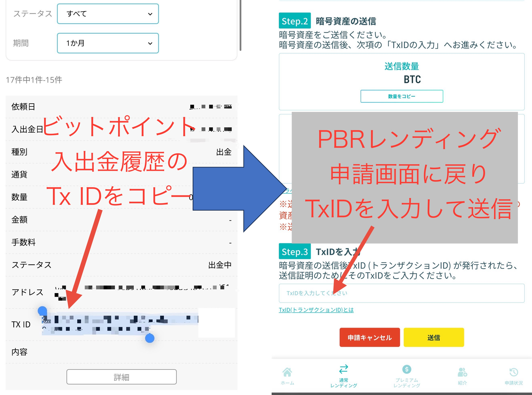Click the TxIDを入力してください input field
This screenshot has height=395, width=532.
click(x=401, y=293)
